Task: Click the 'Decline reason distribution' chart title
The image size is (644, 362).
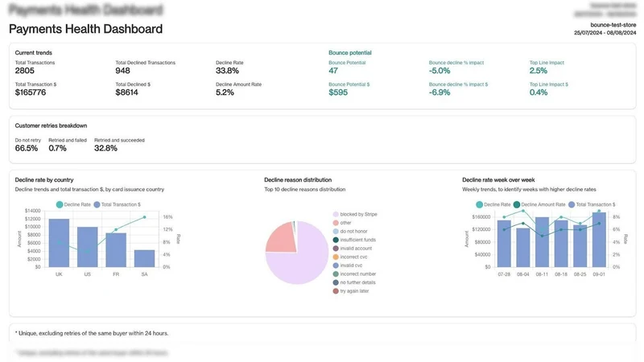Action: click(298, 179)
